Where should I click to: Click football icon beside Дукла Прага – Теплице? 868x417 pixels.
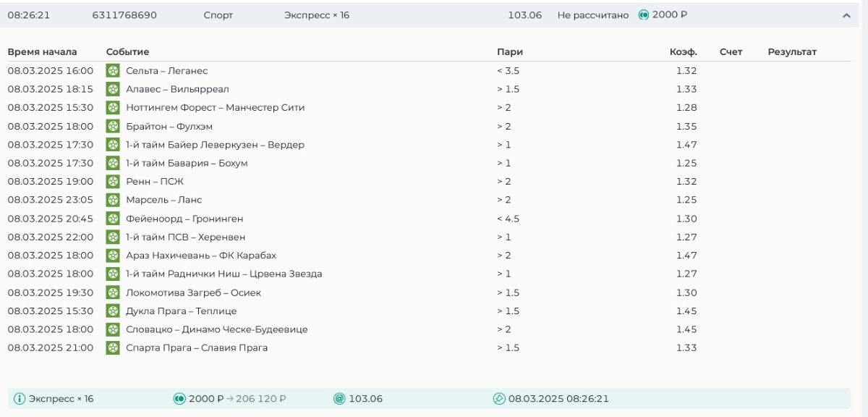coord(113,311)
